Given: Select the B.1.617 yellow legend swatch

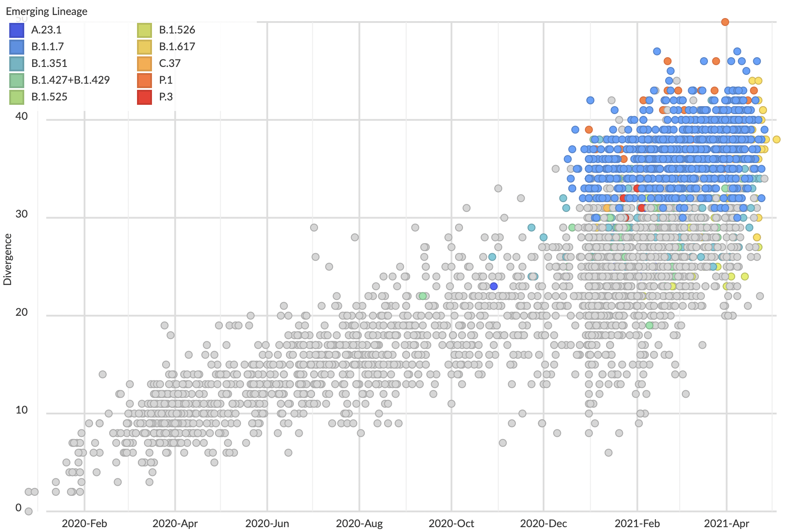Looking at the screenshot, I should 144,47.
